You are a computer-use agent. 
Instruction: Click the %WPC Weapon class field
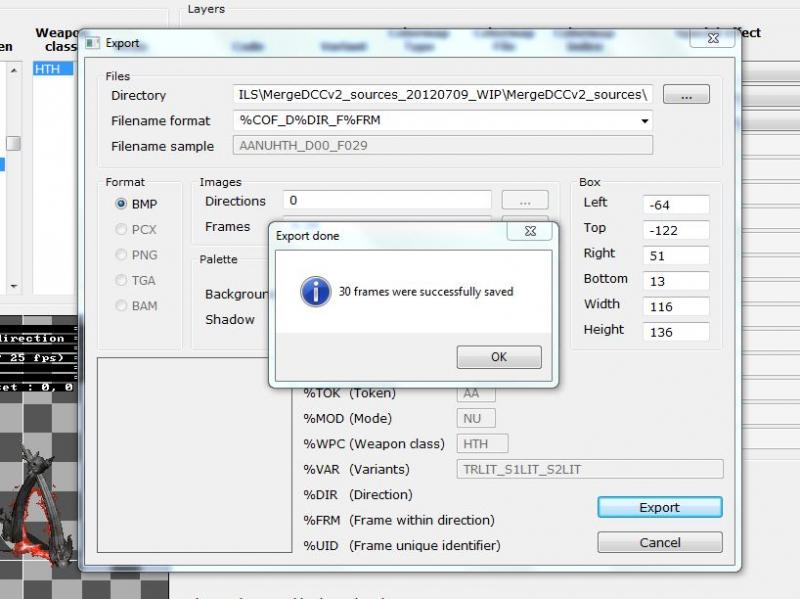pos(482,444)
